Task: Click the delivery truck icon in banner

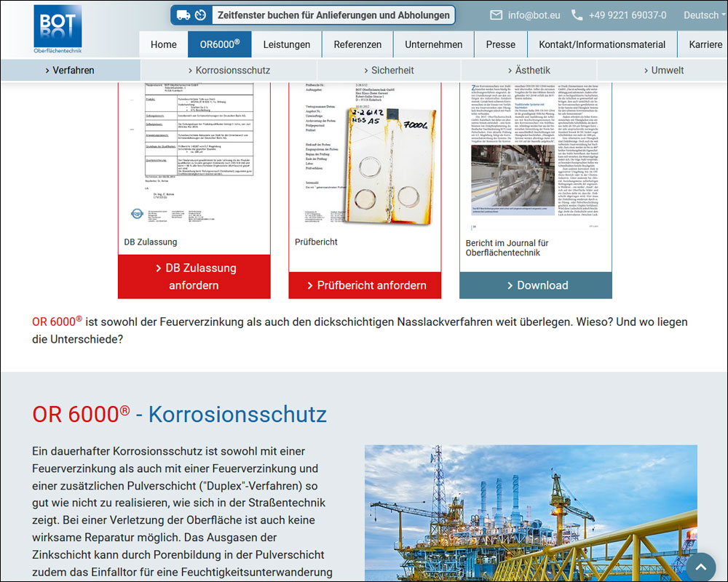Action: click(183, 15)
